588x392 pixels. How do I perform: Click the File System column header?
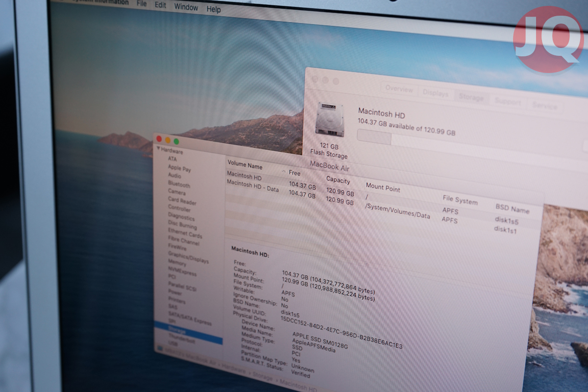(x=460, y=200)
